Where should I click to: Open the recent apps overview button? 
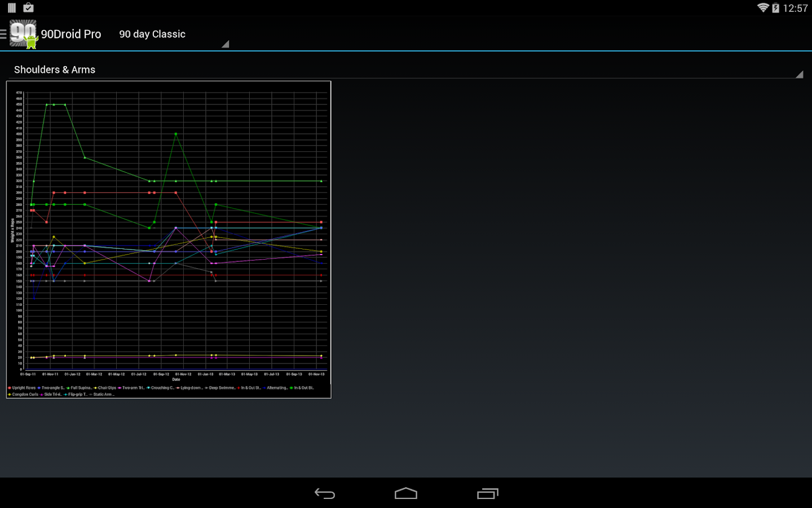[488, 493]
